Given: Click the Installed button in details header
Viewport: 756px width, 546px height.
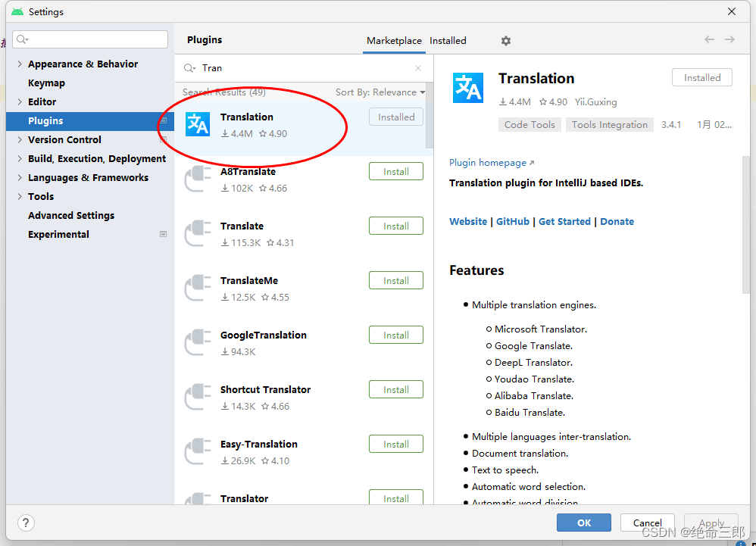Looking at the screenshot, I should coord(702,77).
